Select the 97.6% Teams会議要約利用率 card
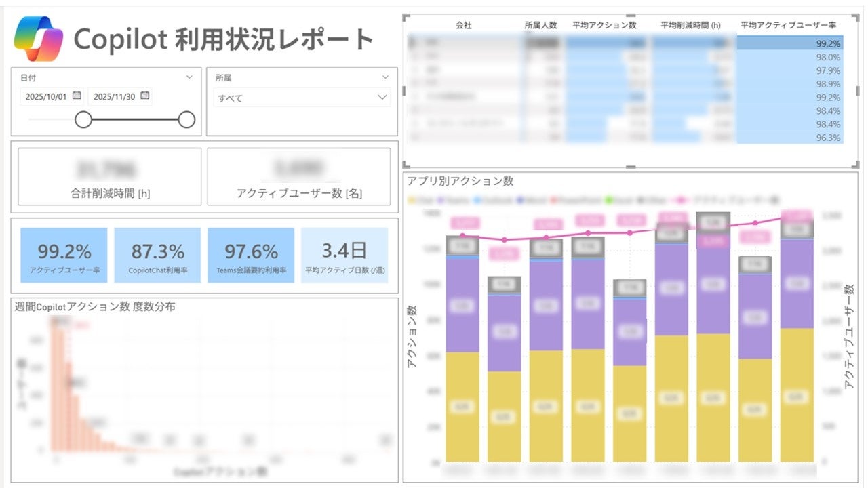This screenshot has width=868, height=488. coord(251,256)
